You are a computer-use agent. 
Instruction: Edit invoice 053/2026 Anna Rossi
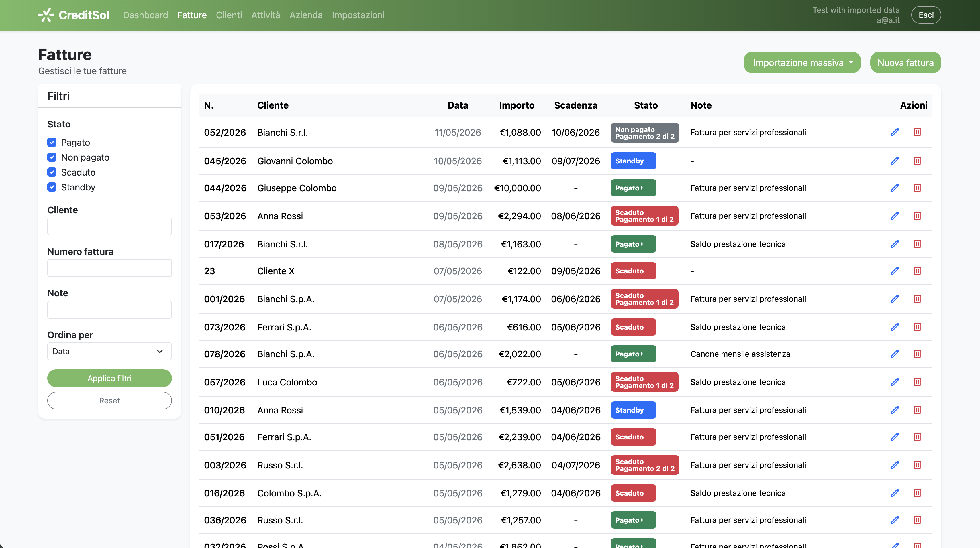[x=895, y=216]
